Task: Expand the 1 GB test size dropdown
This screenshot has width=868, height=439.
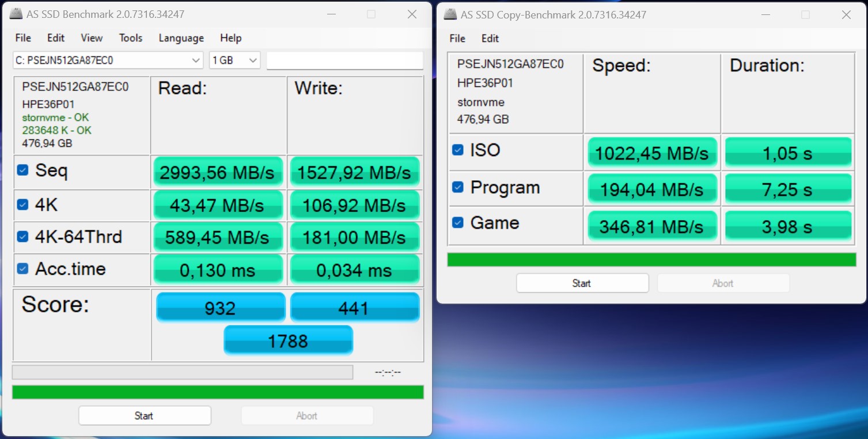Action: click(234, 60)
